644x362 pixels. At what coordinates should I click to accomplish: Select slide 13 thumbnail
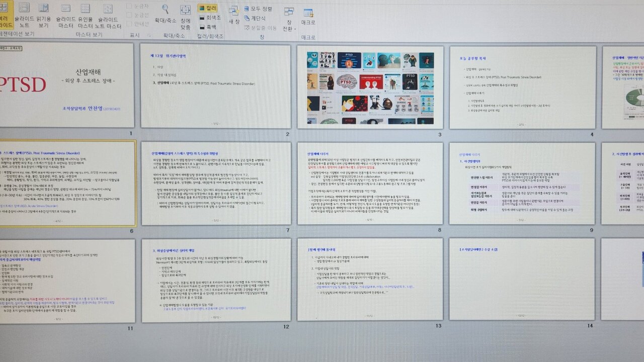pyautogui.click(x=370, y=280)
